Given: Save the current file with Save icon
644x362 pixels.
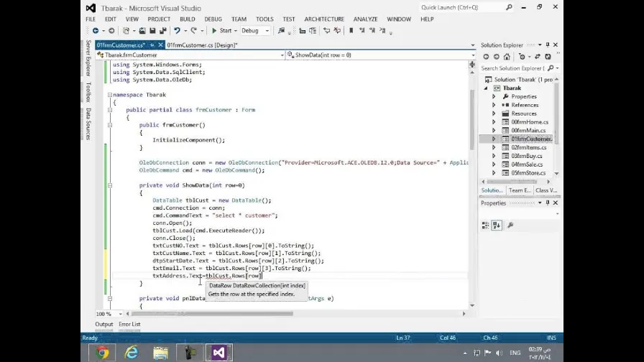Looking at the screenshot, I should coord(152,31).
